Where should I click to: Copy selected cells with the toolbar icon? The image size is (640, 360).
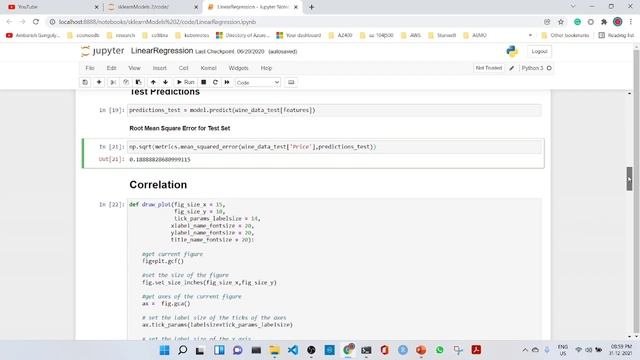[126, 82]
